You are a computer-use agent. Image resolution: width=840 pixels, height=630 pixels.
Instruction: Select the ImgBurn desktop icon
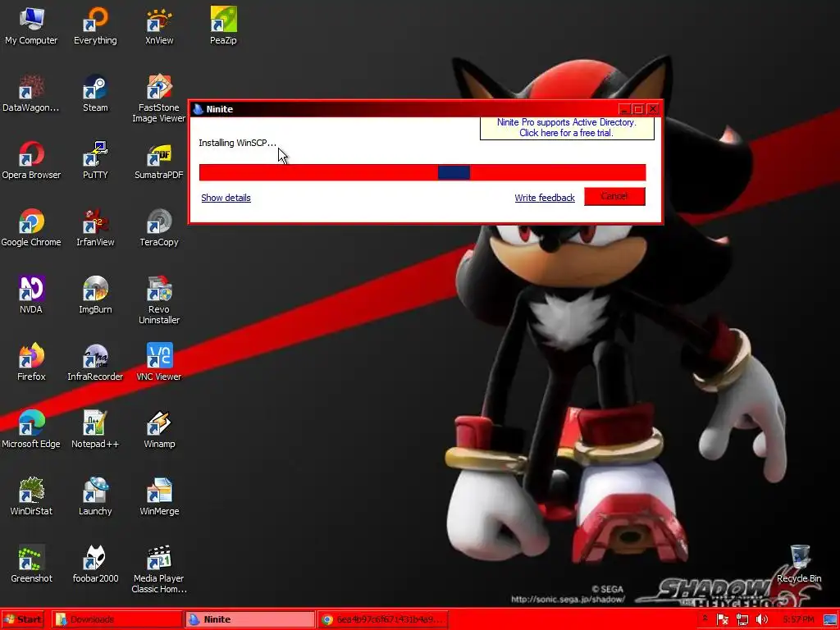[95, 295]
